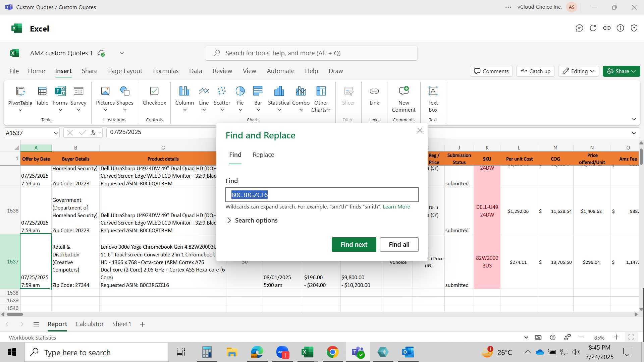644x362 pixels.
Task: Insert a PivotTable
Action: point(20,99)
